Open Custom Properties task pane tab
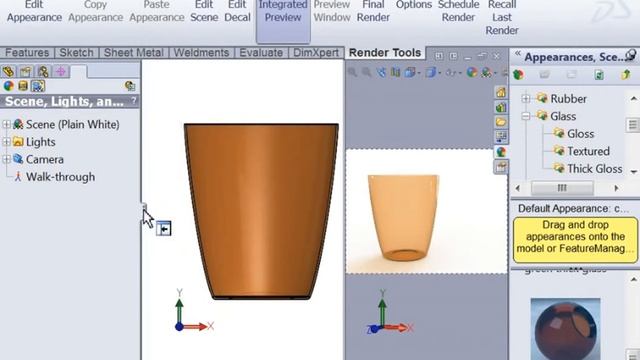The height and width of the screenshot is (360, 640). [x=501, y=167]
